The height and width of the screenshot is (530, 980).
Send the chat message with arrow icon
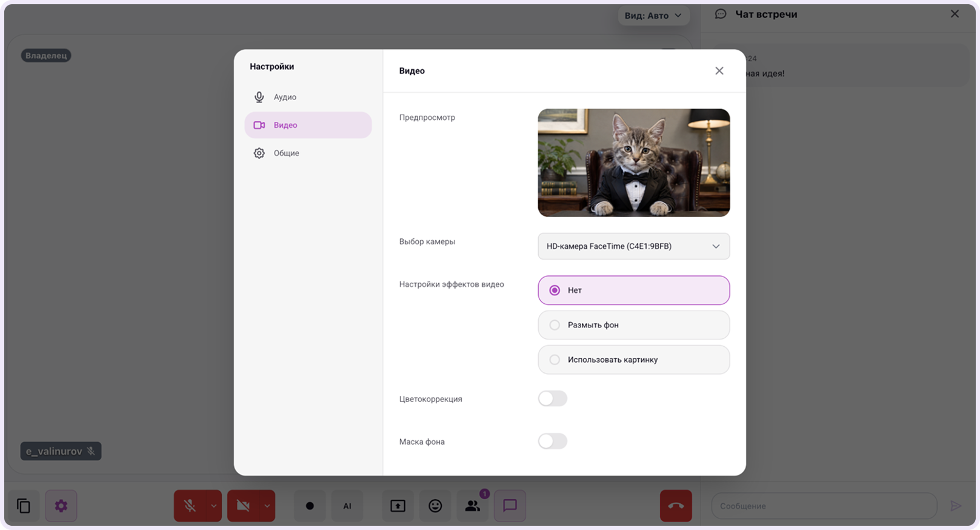tap(956, 506)
